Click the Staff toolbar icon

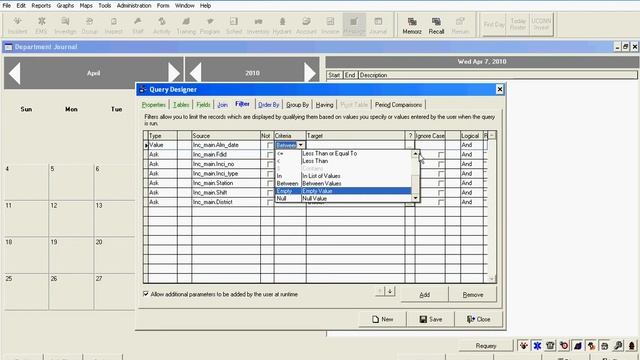click(138, 25)
